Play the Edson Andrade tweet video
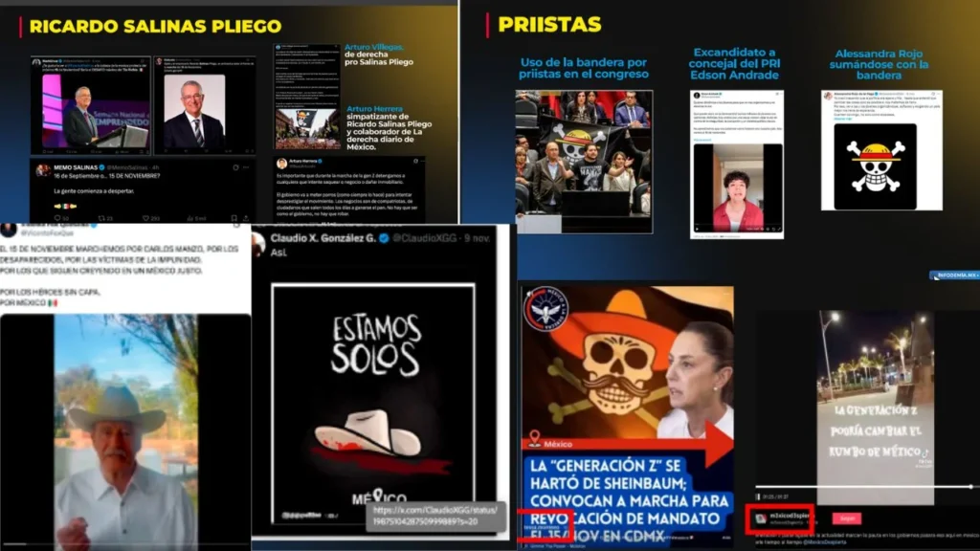The width and height of the screenshot is (980, 551). [738, 191]
